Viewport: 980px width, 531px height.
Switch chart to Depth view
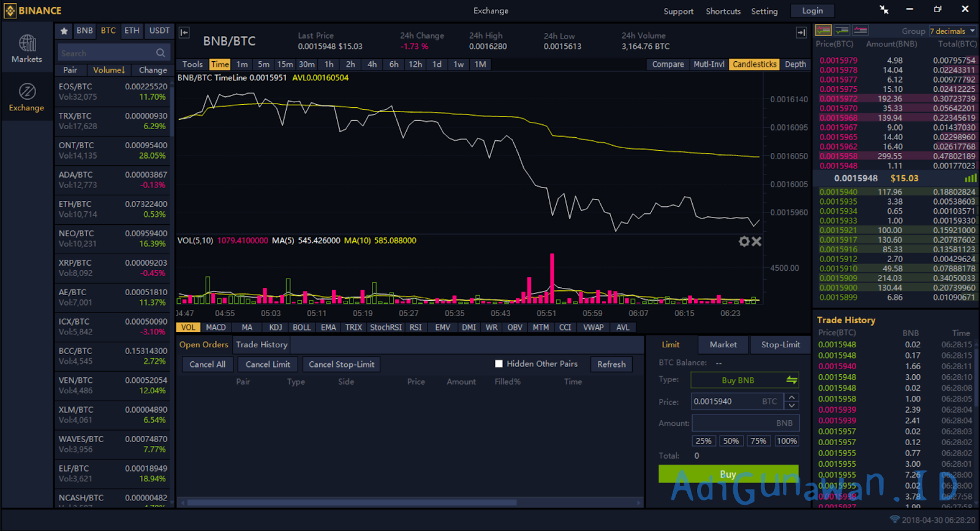(795, 64)
